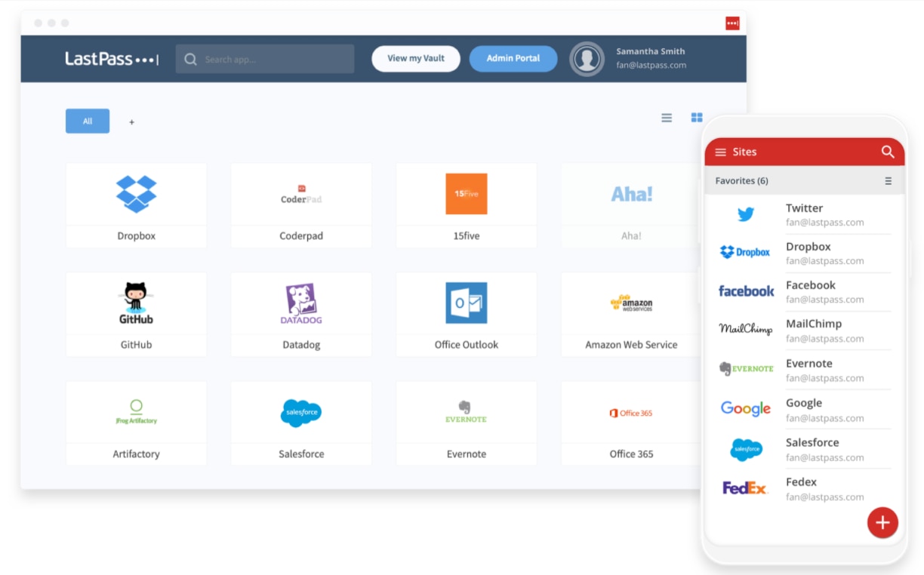Select the MailChimp entry name in mobile
The width and height of the screenshot is (924, 575).
pos(814,324)
